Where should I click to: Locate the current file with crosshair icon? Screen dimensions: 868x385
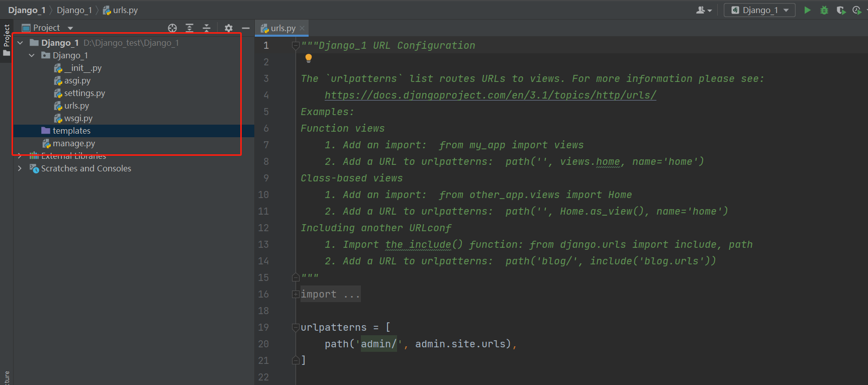(172, 28)
